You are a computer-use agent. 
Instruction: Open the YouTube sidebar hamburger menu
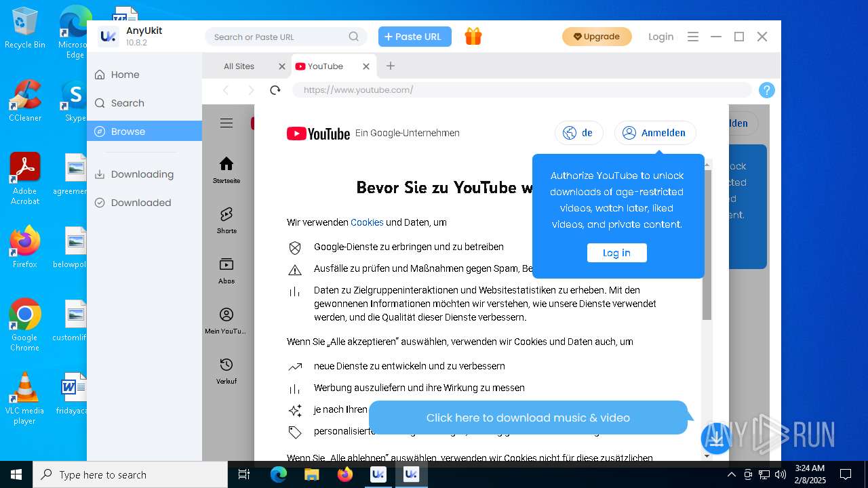[226, 123]
